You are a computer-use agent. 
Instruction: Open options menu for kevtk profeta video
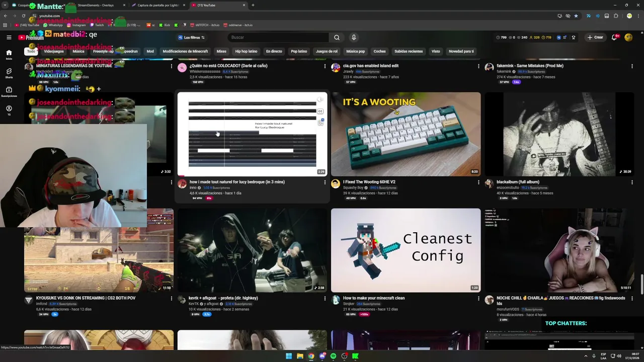pos(325,298)
